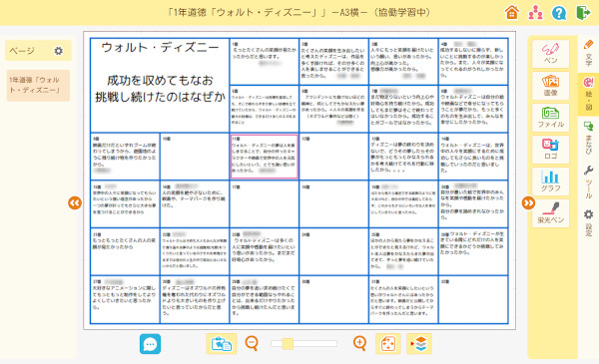
Task: Zoom out with the minus magnifier
Action: (x=252, y=343)
